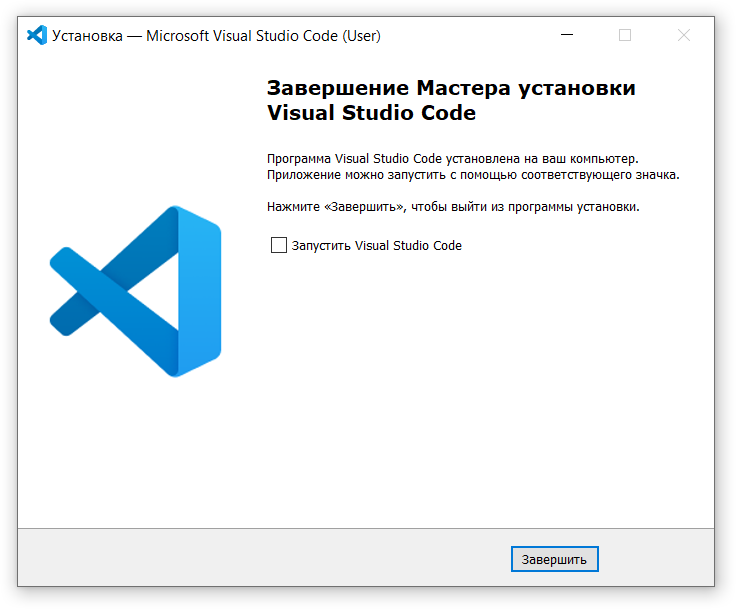Click the «(User)» text in the title bar
This screenshot has height=609, width=736.
(361, 36)
